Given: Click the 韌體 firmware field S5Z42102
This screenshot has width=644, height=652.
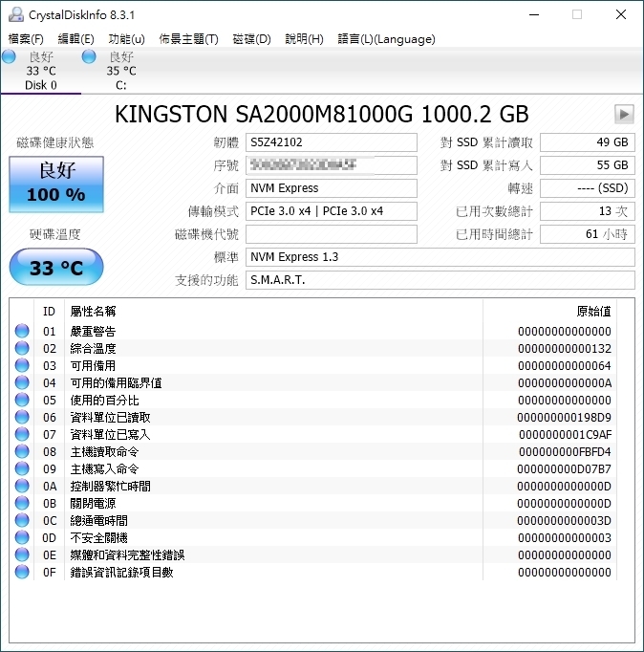Looking at the screenshot, I should (x=332, y=142).
